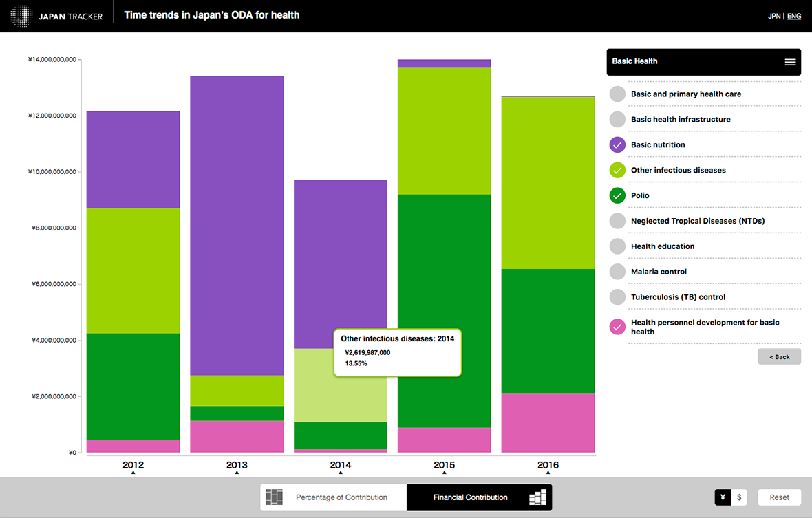Switch to Financial Contribution view
812x518 pixels.
coord(470,497)
